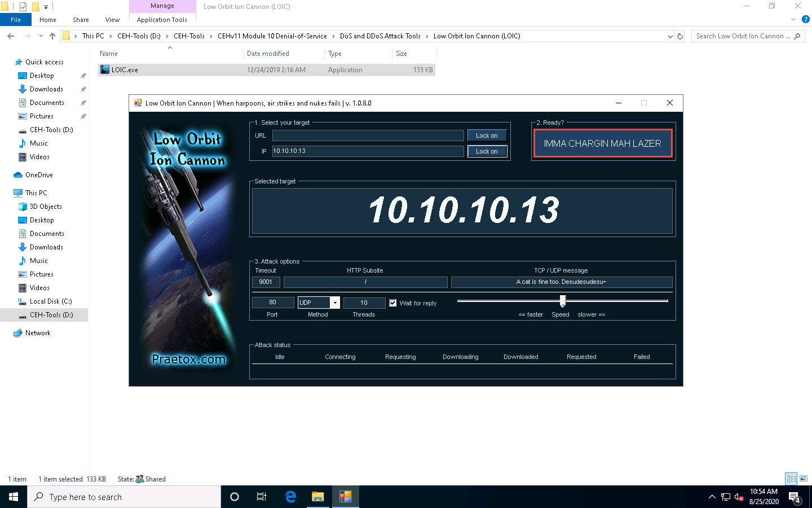The height and width of the screenshot is (508, 812).
Task: Select Network in navigation pane
Action: click(x=38, y=333)
